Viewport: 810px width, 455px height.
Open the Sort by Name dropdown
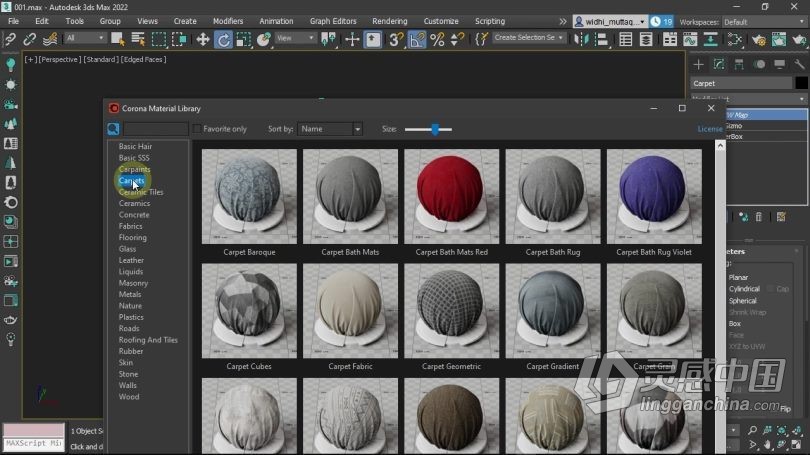330,129
